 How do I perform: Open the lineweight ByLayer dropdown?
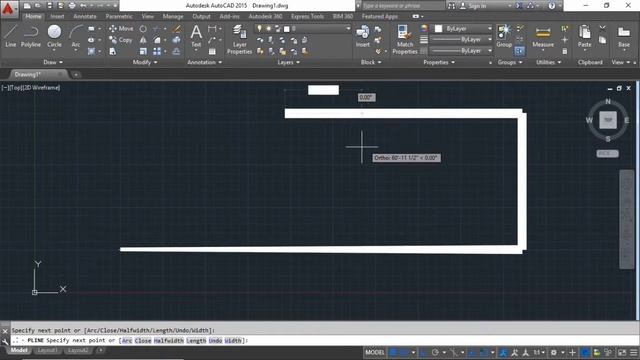coord(462,40)
